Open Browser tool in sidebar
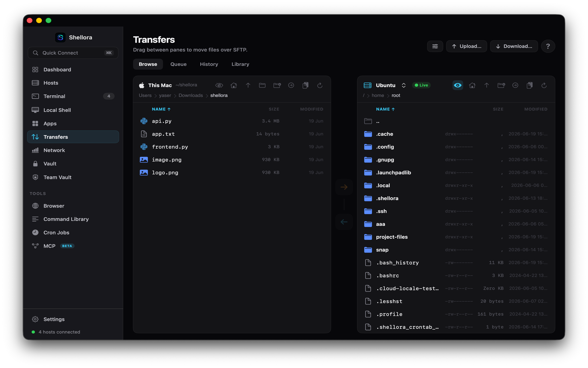Screen dimensions: 588x368 (x=73, y=206)
